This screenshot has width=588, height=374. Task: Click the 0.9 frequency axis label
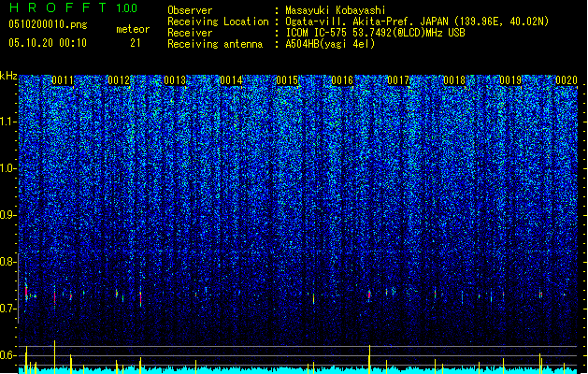click(x=8, y=215)
